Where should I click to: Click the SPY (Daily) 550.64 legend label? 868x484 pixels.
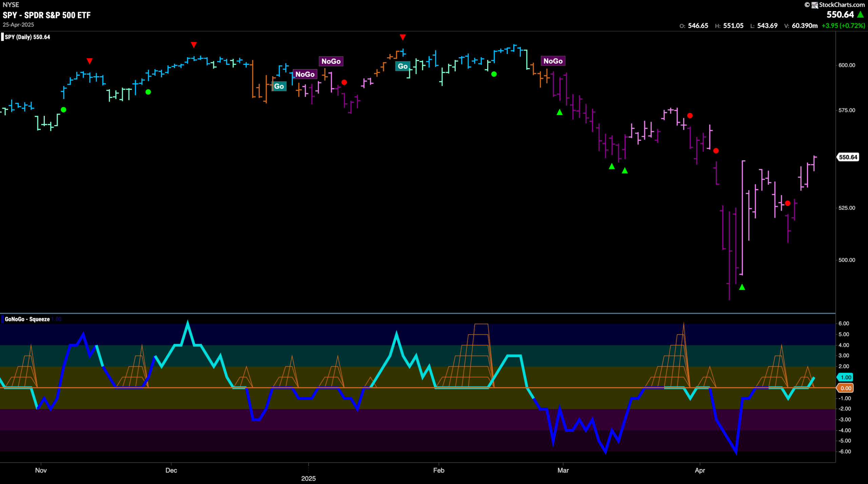(x=27, y=37)
